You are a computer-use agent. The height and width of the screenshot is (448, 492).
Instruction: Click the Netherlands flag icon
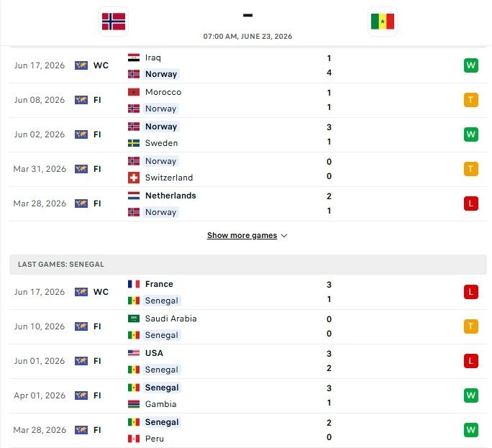click(134, 196)
